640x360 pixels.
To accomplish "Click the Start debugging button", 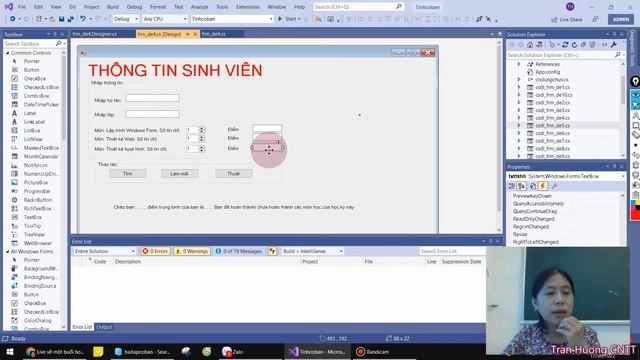I will [x=289, y=19].
